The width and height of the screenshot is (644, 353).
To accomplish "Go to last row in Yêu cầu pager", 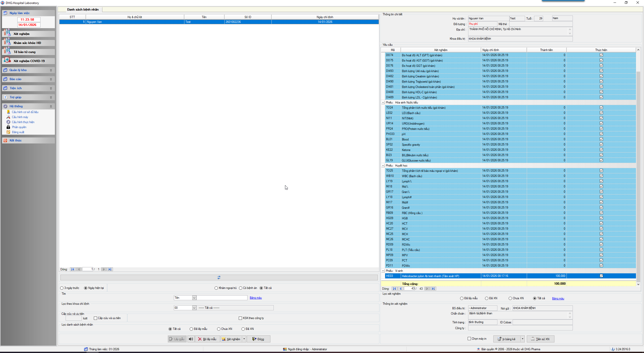I will tap(433, 289).
